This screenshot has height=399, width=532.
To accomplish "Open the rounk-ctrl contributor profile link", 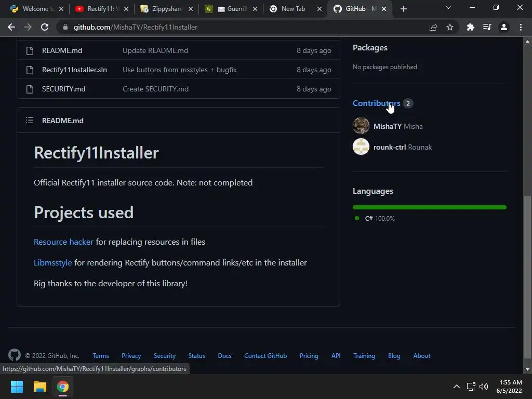I will pos(390,147).
